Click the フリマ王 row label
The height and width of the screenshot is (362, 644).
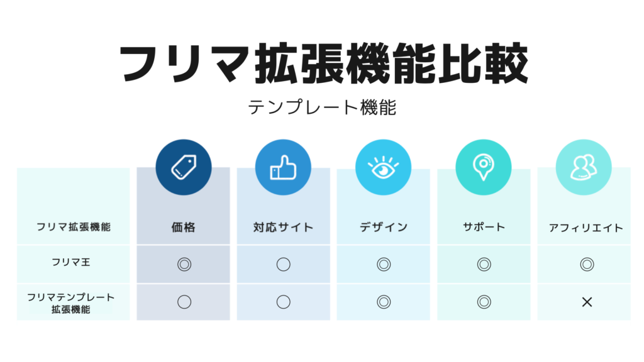(71, 262)
